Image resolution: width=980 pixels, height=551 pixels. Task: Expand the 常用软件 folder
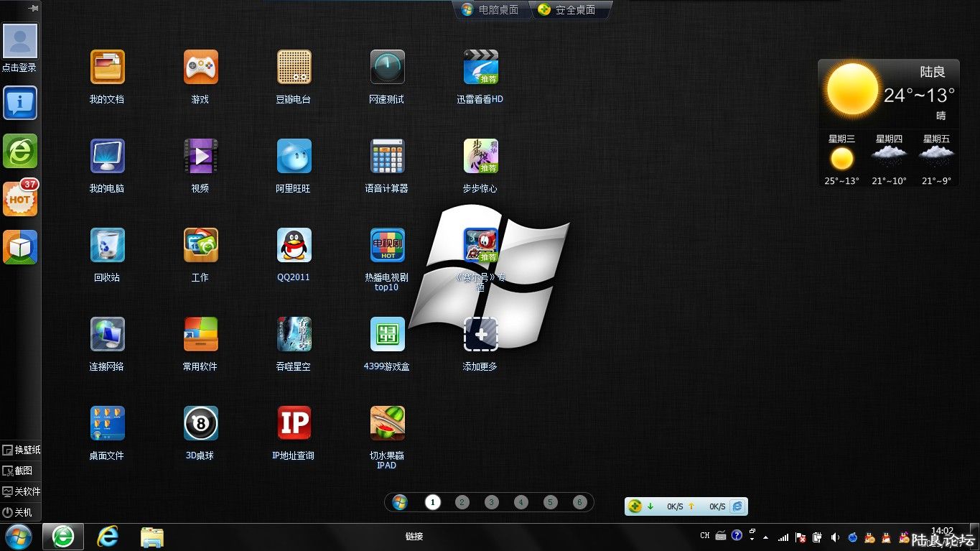tap(200, 335)
